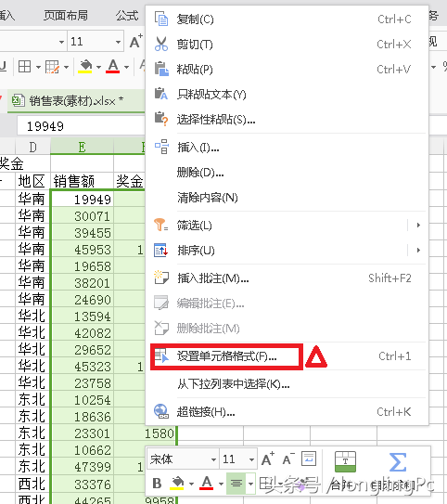Toggle Bold in mini toolbar
447x504 pixels.
[x=157, y=483]
